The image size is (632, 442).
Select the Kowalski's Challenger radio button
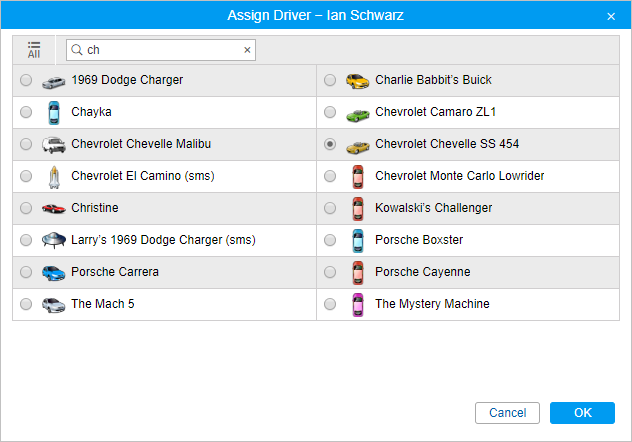(330, 208)
